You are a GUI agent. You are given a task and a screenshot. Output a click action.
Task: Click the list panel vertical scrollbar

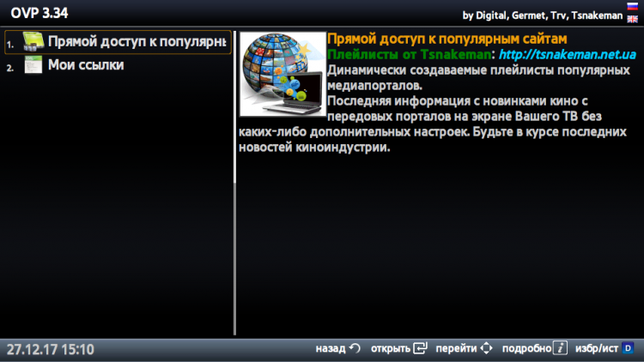point(234,183)
